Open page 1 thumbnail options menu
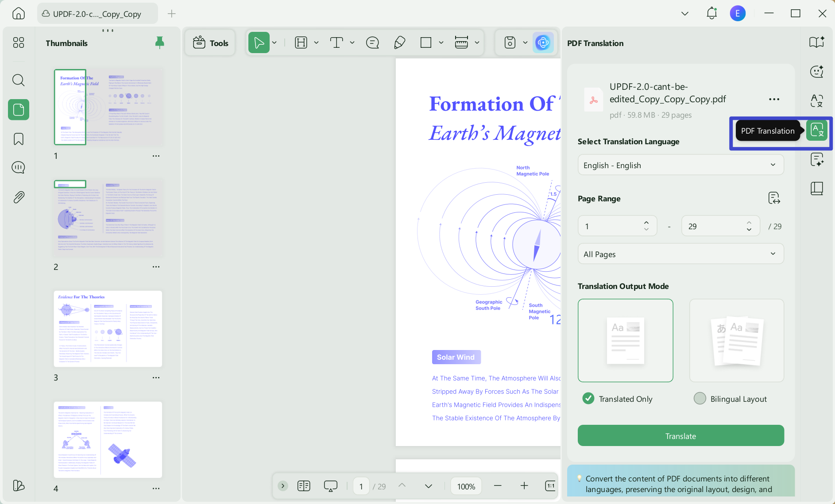 156,156
